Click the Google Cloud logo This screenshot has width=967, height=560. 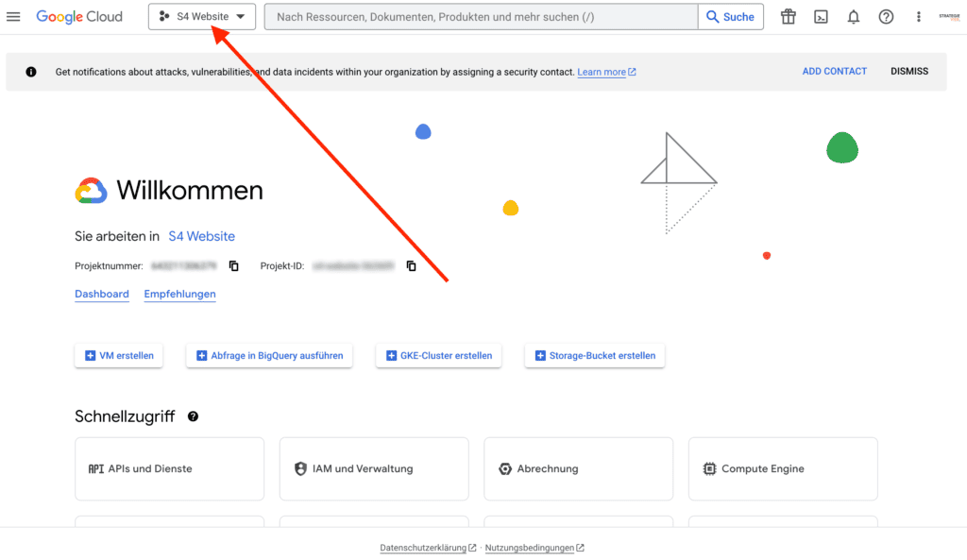point(79,17)
